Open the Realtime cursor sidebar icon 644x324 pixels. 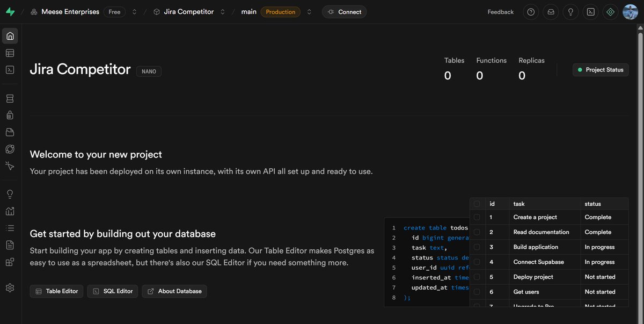[x=10, y=165]
